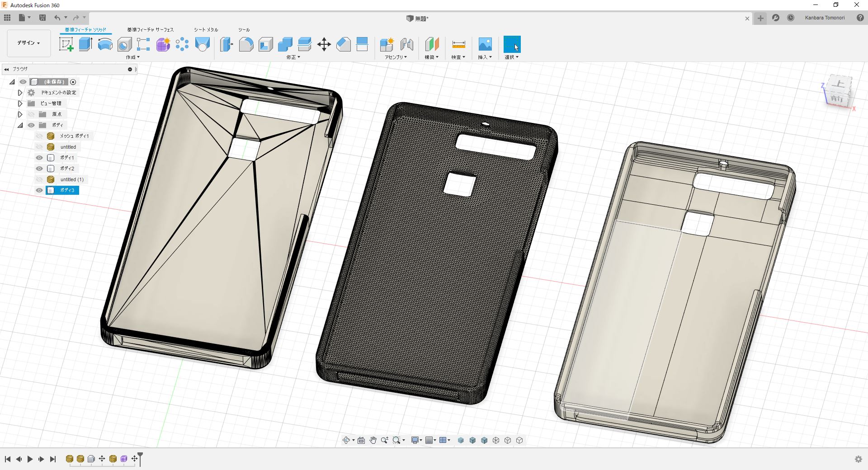Image resolution: width=868 pixels, height=470 pixels.
Task: Toggle visibility of the ボディ folder
Action: (x=31, y=125)
